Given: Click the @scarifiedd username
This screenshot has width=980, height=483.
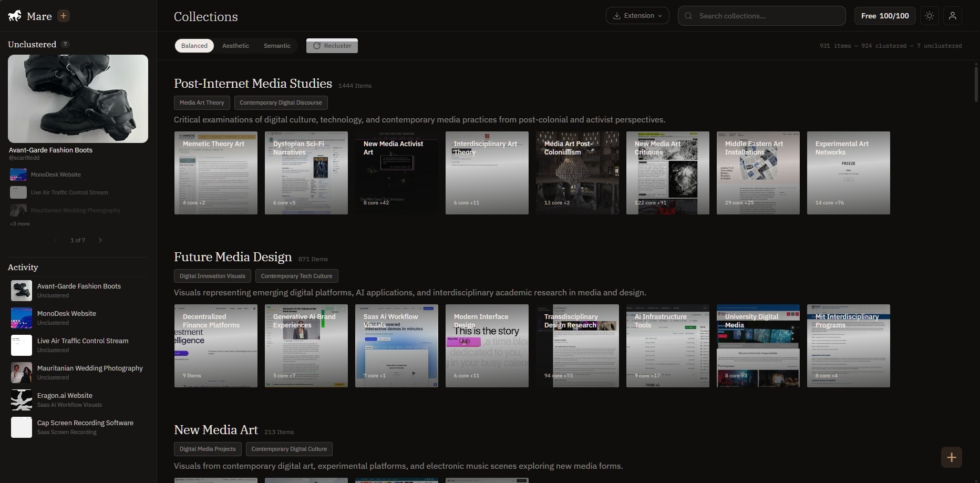Looking at the screenshot, I should [x=24, y=158].
